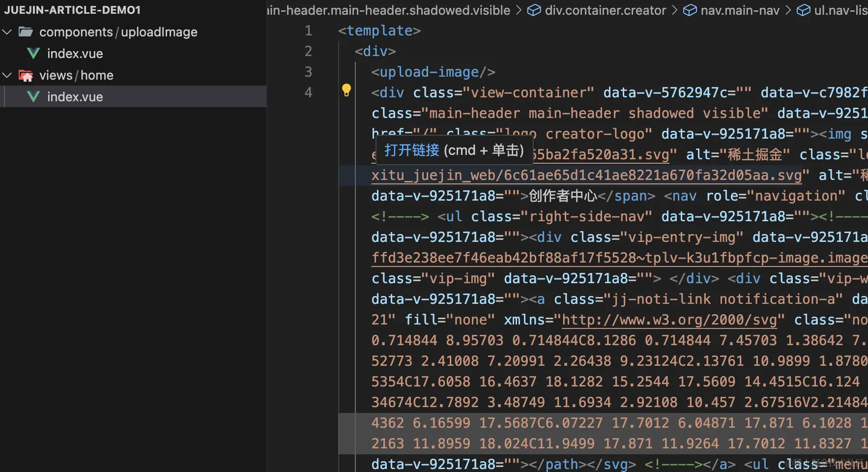Click the <div> tag on line 2
Screen dimensions: 868x472
[376, 52]
